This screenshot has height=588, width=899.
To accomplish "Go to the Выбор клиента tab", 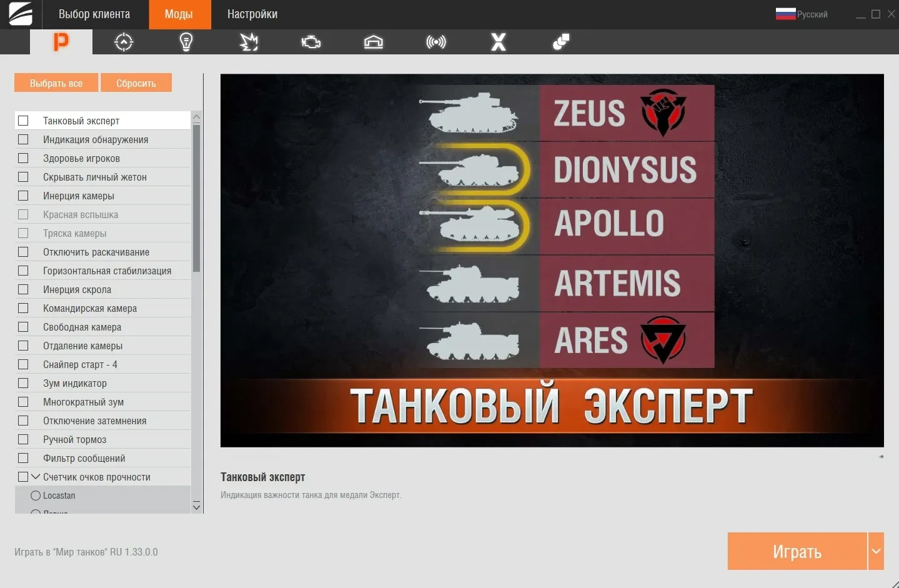I will pyautogui.click(x=94, y=14).
